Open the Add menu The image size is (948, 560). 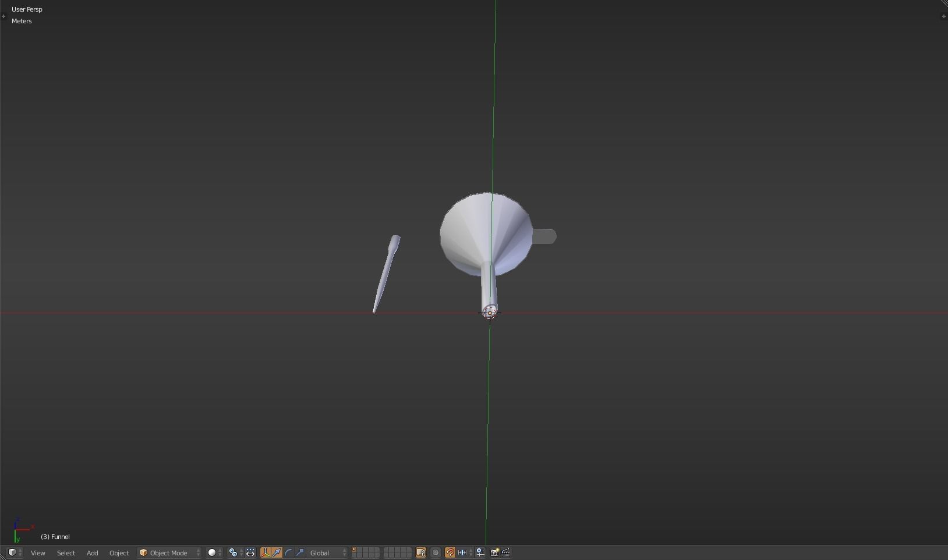point(92,552)
